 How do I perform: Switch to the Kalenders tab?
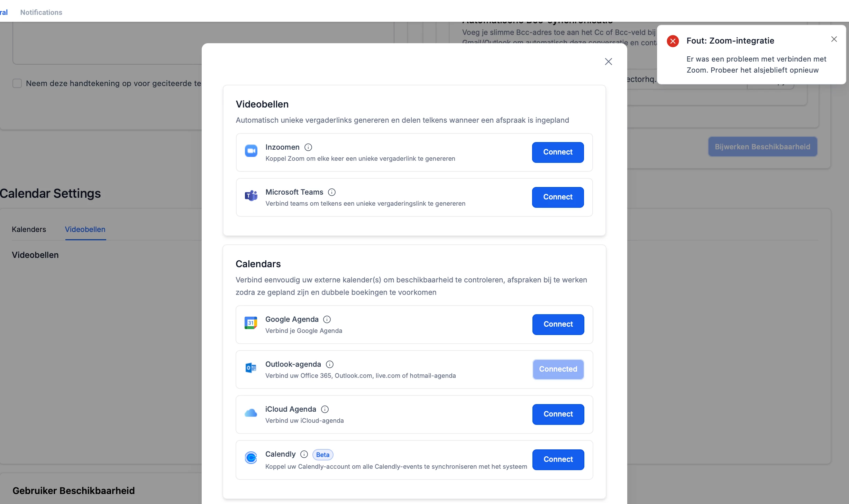click(29, 230)
